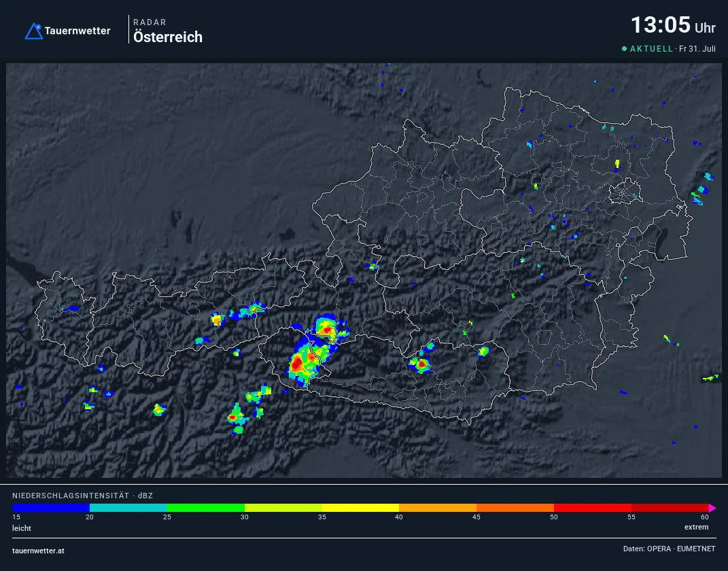The height and width of the screenshot is (571, 728).
Task: Click the legend value 15
Action: click(x=16, y=517)
